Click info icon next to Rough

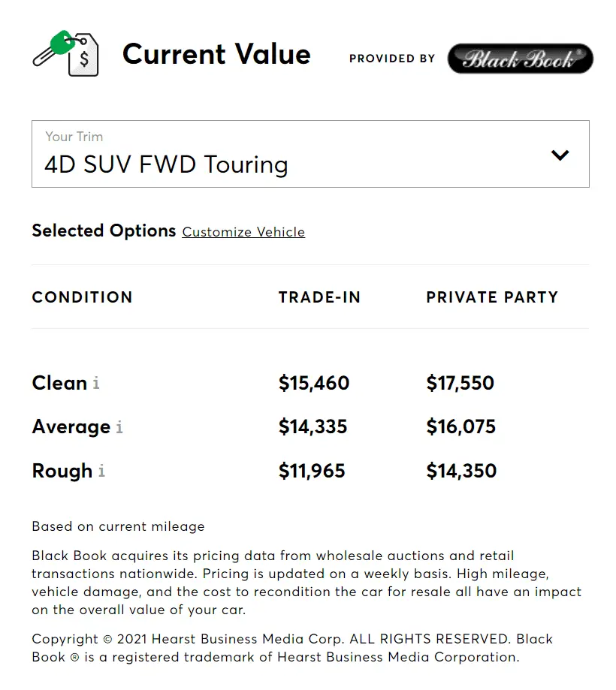[x=101, y=472]
